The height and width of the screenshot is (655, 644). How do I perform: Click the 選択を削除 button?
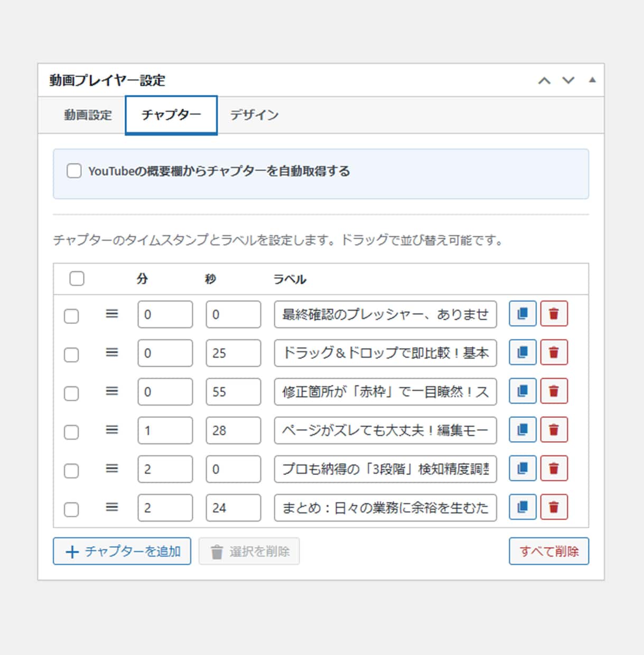click(x=249, y=551)
